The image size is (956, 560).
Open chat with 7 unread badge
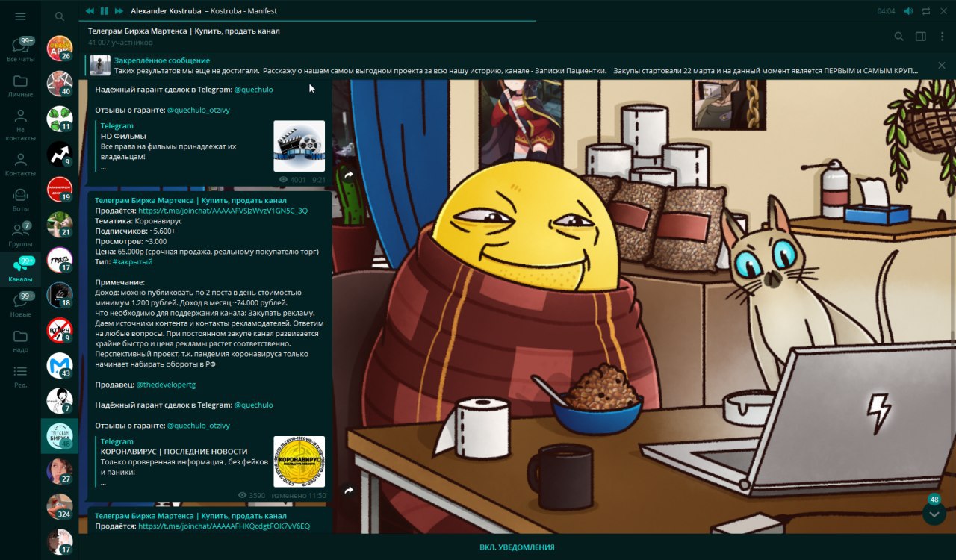pos(60,401)
